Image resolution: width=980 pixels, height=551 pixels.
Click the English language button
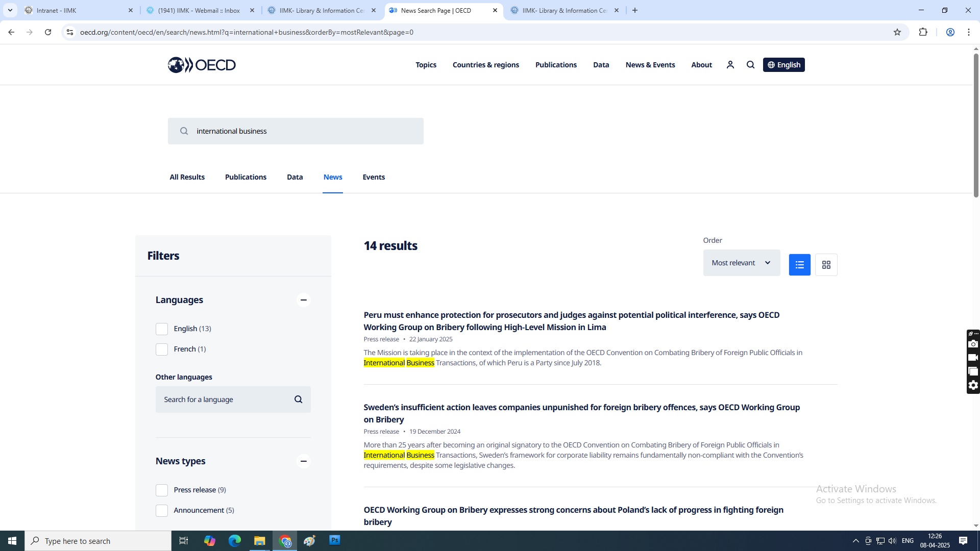click(783, 65)
